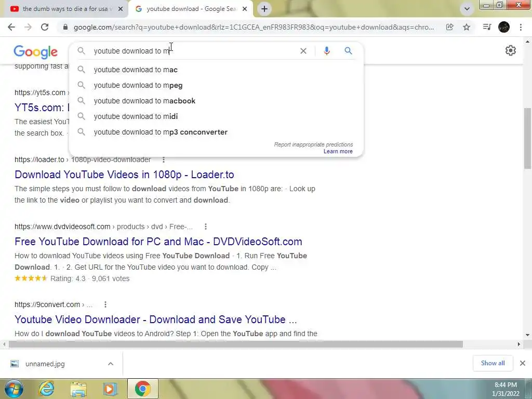Click the https://www.dvdvideosoft.com breadcrumb URL
532x399 pixels.
point(62,227)
